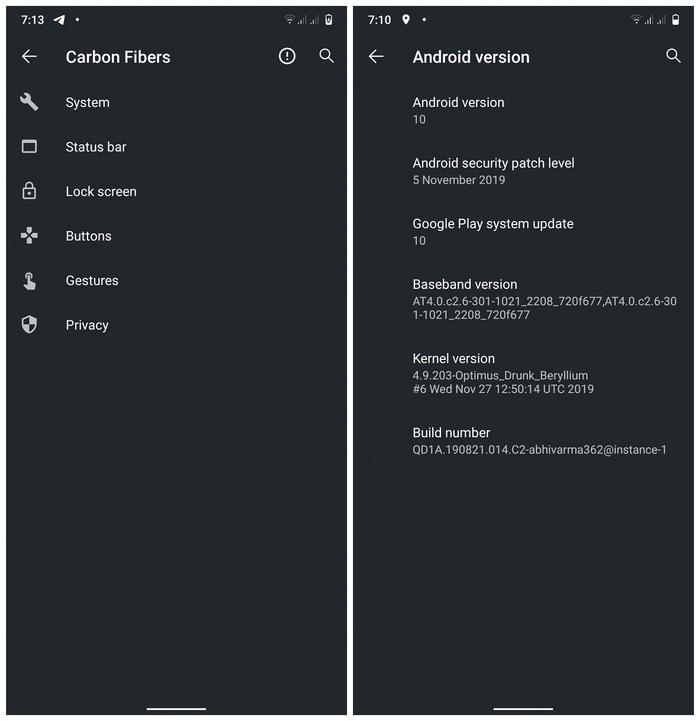Tap Google Play system update entry

(523, 232)
